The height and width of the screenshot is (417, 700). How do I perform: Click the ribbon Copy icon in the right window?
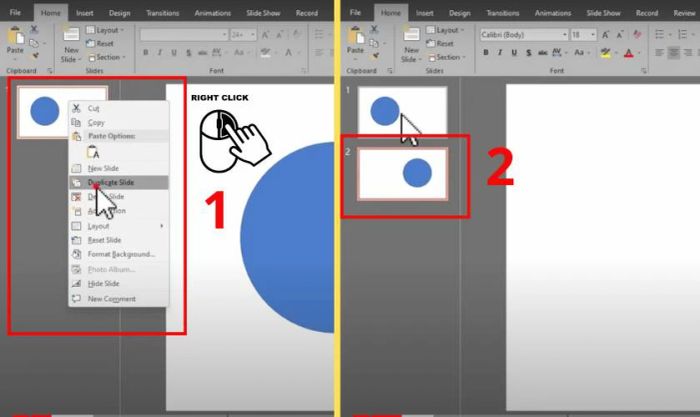pyautogui.click(x=374, y=43)
